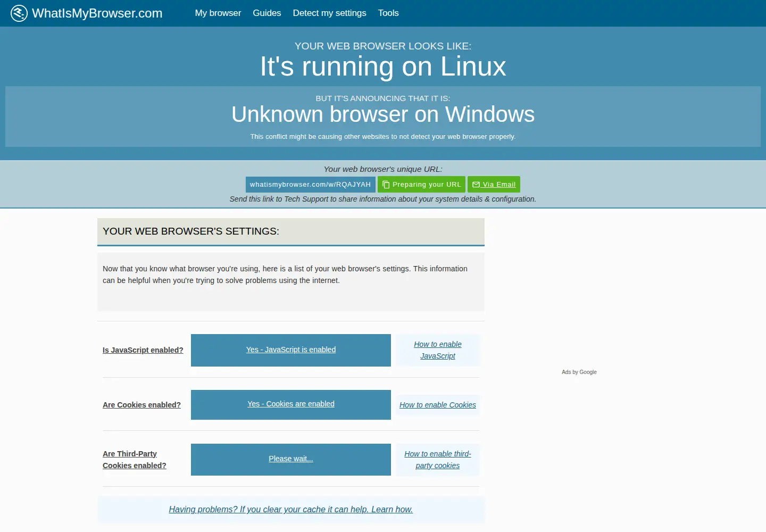Click the 'Unknown browser on Windows' heading
This screenshot has height=532, width=766.
coord(383,114)
